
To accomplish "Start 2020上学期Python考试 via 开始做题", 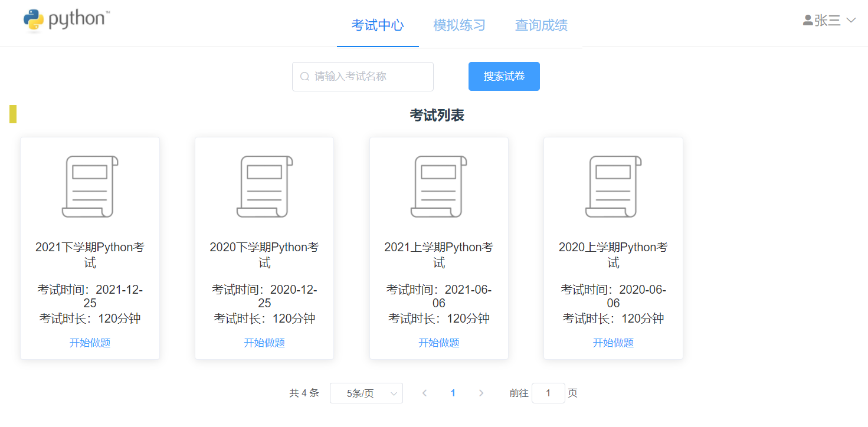I will pos(613,343).
